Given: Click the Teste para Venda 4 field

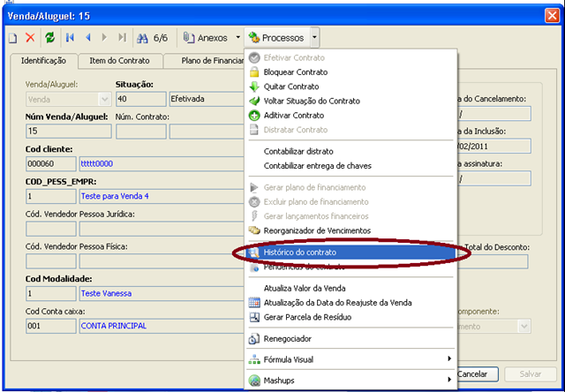Looking at the screenshot, I should [x=162, y=196].
